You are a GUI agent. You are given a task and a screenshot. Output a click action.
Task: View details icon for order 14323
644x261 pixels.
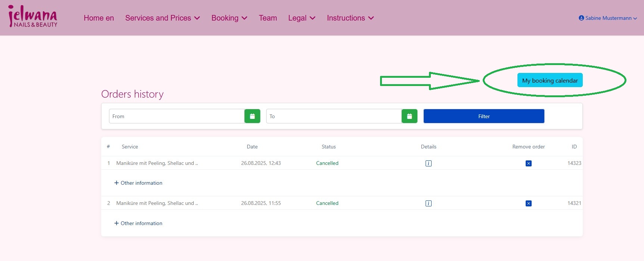[429, 163]
